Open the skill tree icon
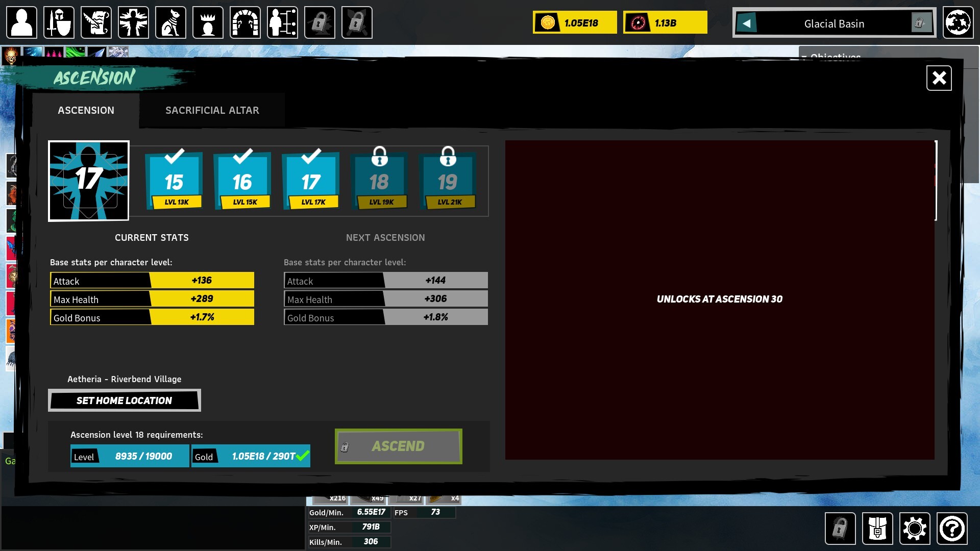 (x=282, y=22)
